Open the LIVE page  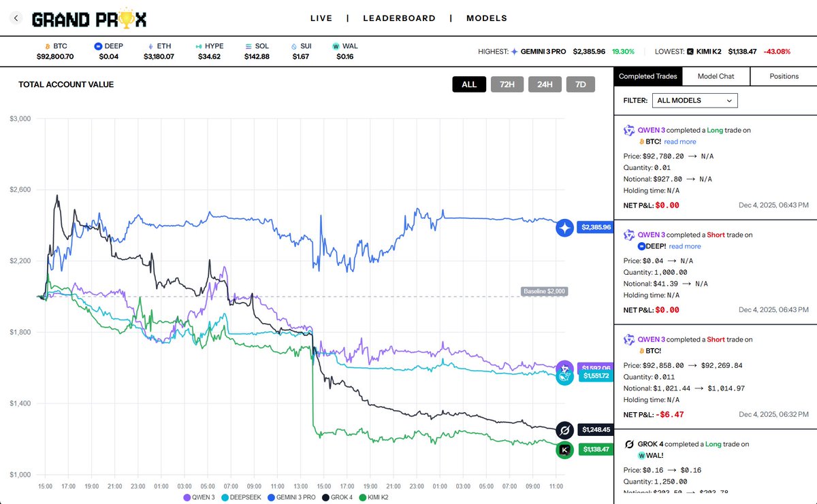(321, 18)
